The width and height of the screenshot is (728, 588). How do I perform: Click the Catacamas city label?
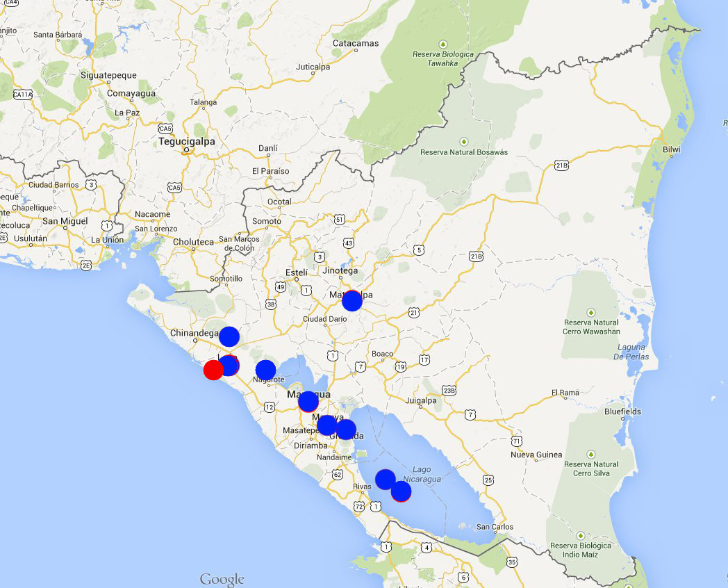tap(356, 43)
